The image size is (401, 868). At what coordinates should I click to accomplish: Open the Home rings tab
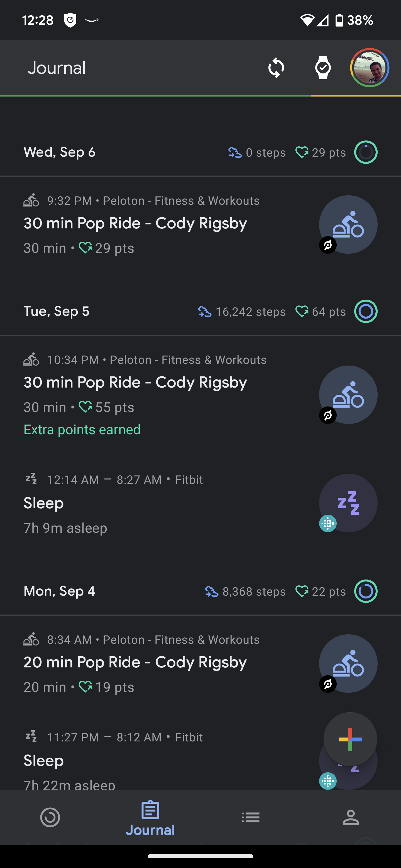coord(50,817)
